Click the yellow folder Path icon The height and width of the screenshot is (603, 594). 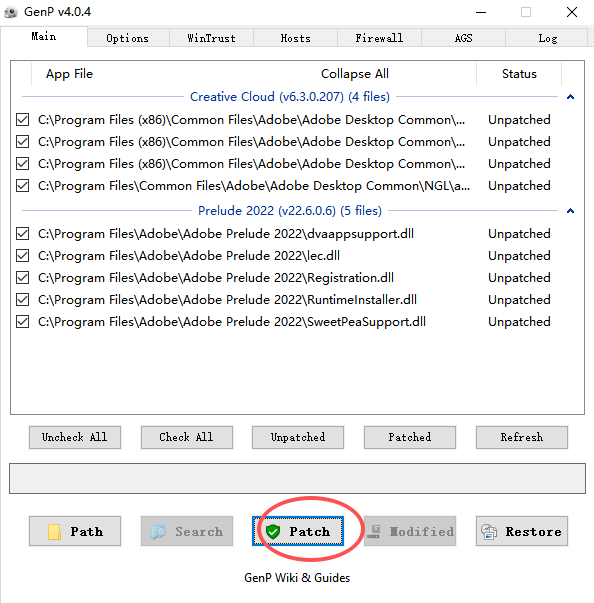[x=54, y=532]
